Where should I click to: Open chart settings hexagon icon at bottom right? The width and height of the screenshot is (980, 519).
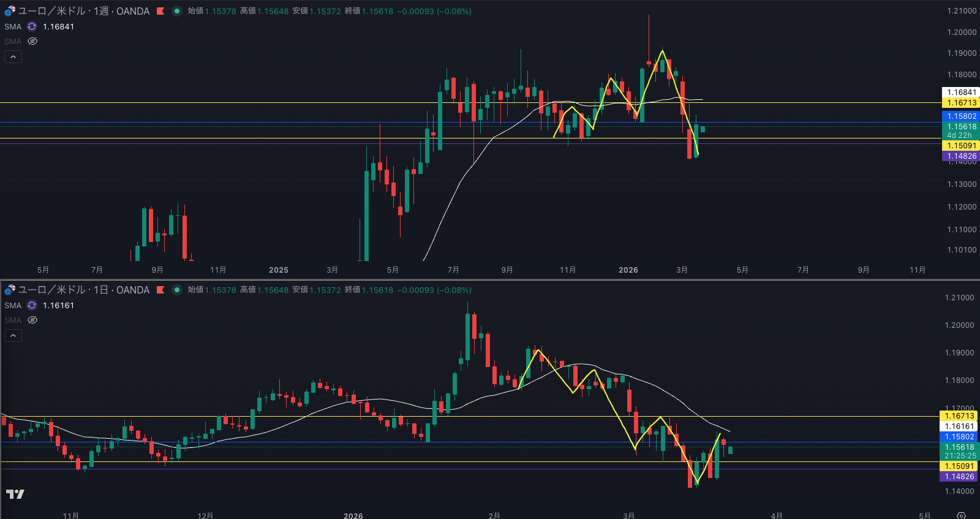pyautogui.click(x=961, y=515)
